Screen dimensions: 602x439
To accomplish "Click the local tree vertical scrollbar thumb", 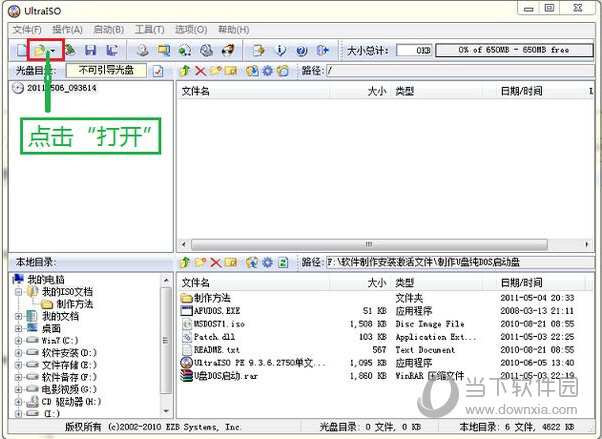I will click(x=166, y=340).
